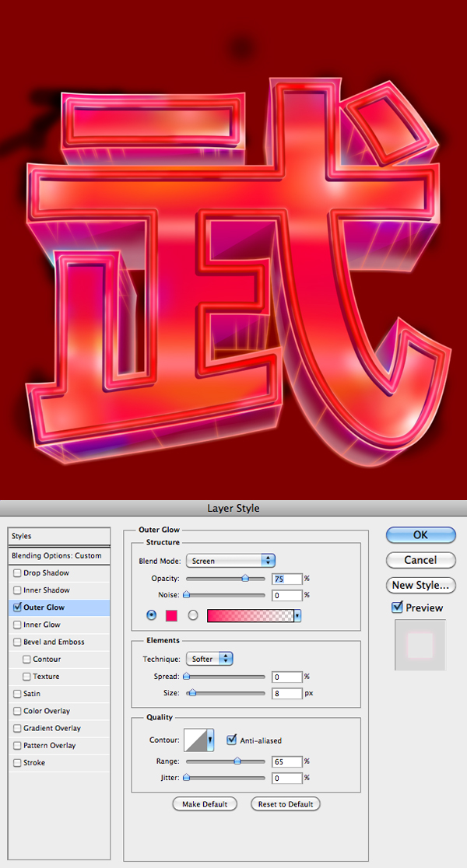Toggle the Preview checkbox

click(x=397, y=607)
